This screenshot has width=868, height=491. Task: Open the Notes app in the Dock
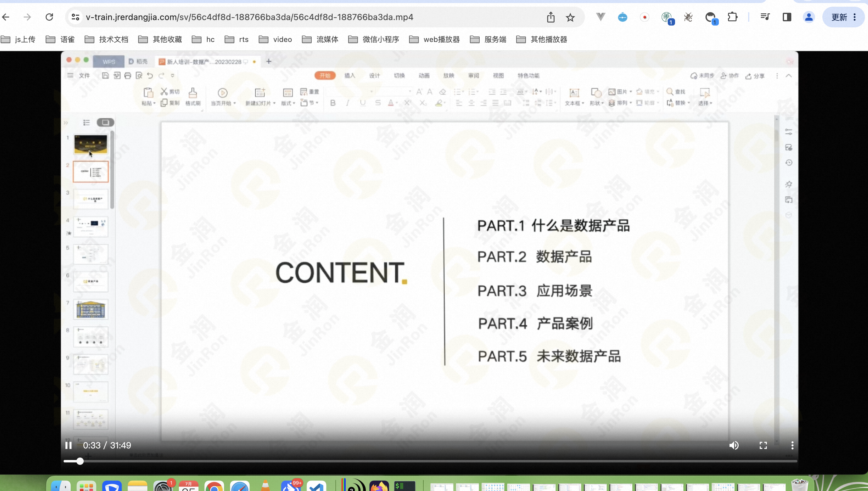point(138,486)
